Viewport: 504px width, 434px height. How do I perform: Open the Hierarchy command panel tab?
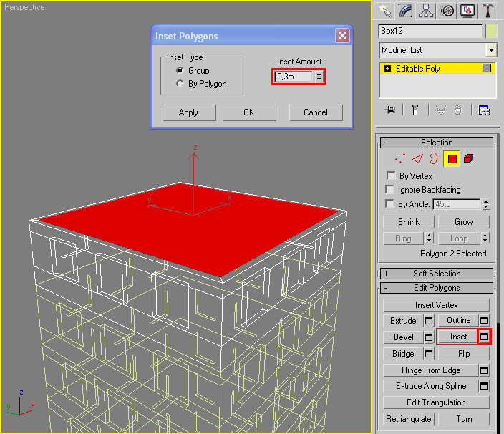426,11
